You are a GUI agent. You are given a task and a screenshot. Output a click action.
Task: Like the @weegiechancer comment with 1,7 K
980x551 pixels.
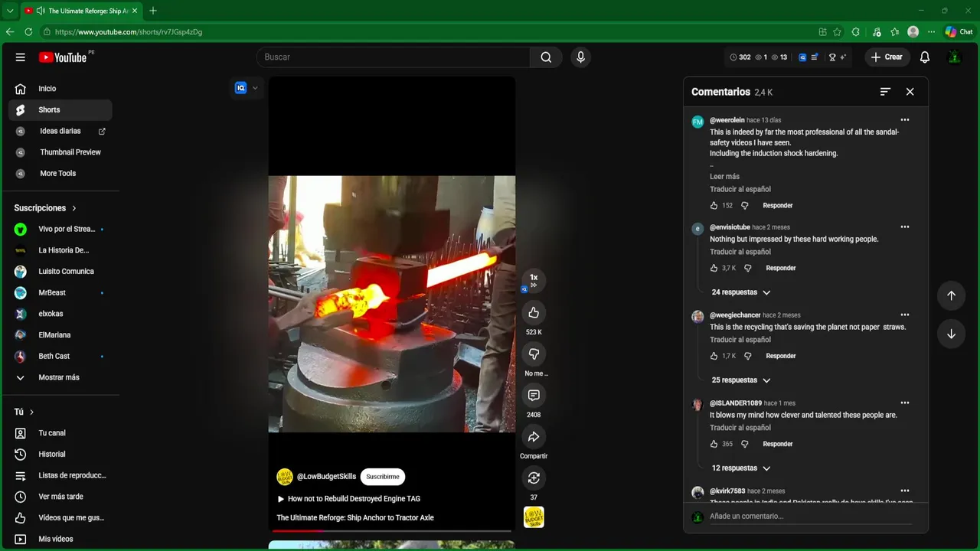(714, 357)
